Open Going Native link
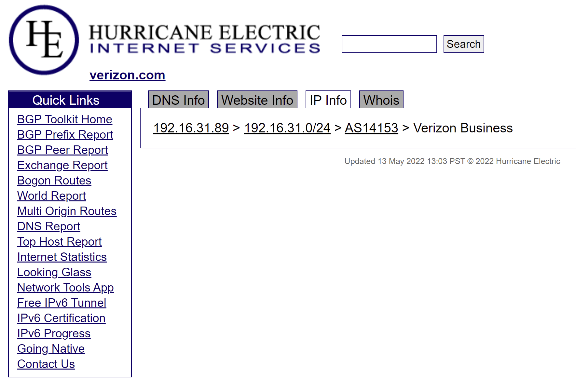Screen dimensions: 576x392 click(x=51, y=349)
